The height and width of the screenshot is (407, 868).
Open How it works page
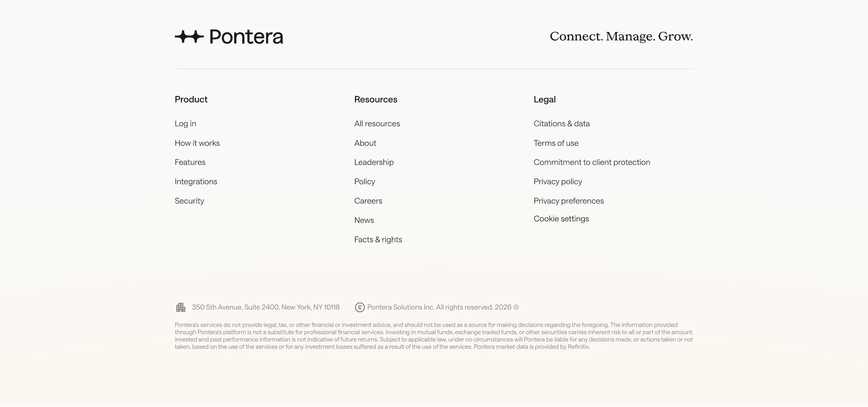(197, 143)
